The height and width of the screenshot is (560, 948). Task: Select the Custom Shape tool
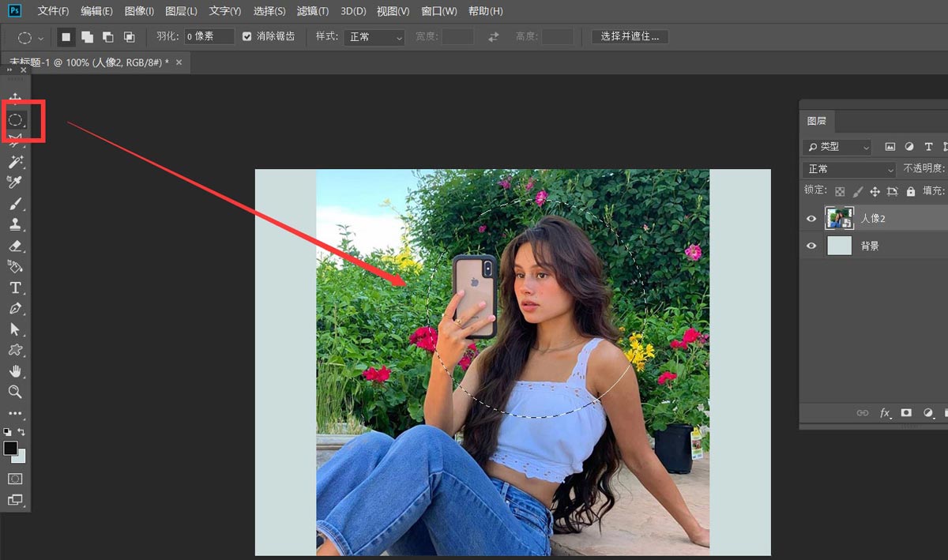point(15,350)
